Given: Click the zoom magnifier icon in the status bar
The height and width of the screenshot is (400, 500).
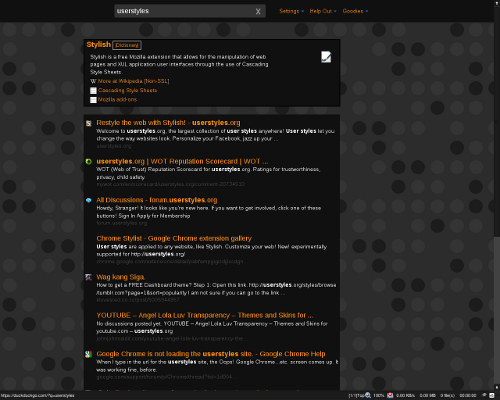Looking at the screenshot, I should pyautogui.click(x=368, y=395).
